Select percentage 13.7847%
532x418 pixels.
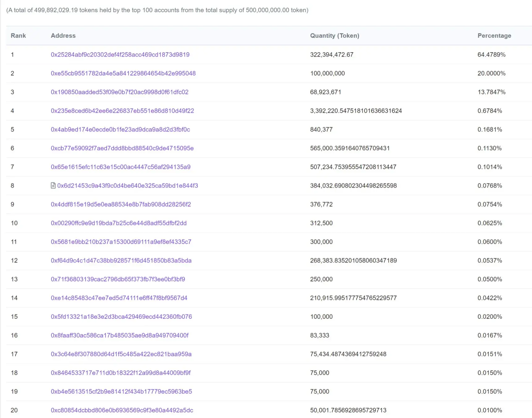(492, 92)
